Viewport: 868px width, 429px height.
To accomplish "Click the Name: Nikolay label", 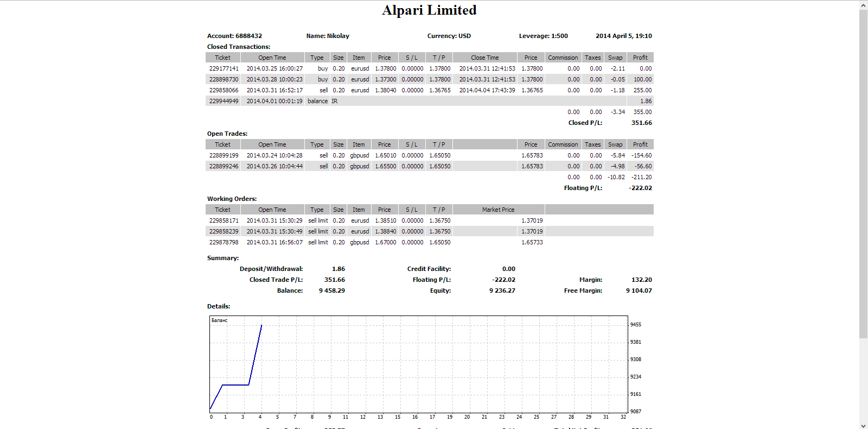I will tap(328, 36).
